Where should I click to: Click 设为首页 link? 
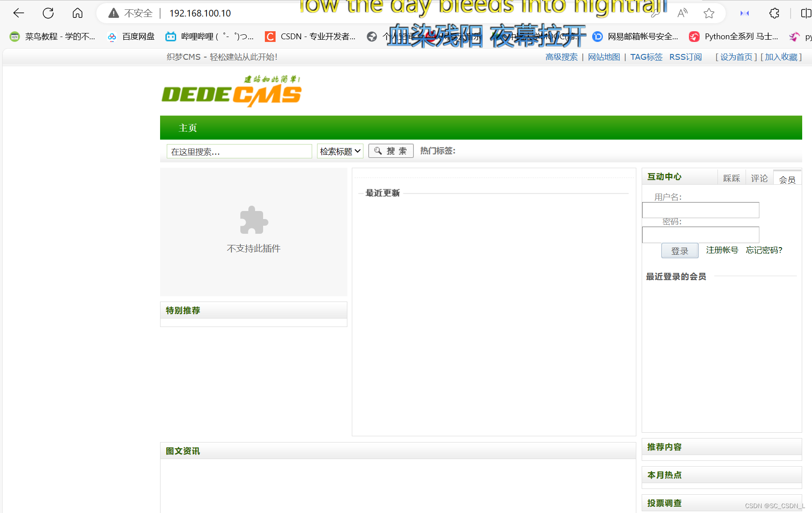736,57
